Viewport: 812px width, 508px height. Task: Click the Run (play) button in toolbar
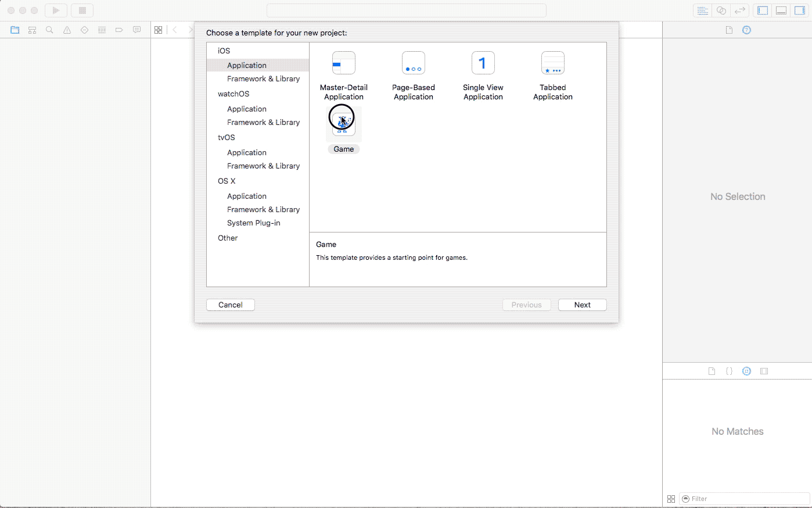click(x=56, y=10)
